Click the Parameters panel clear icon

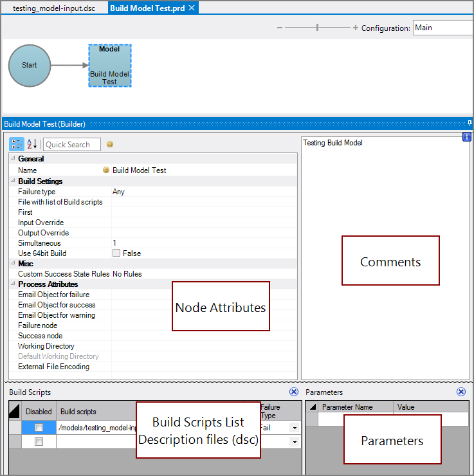point(460,392)
